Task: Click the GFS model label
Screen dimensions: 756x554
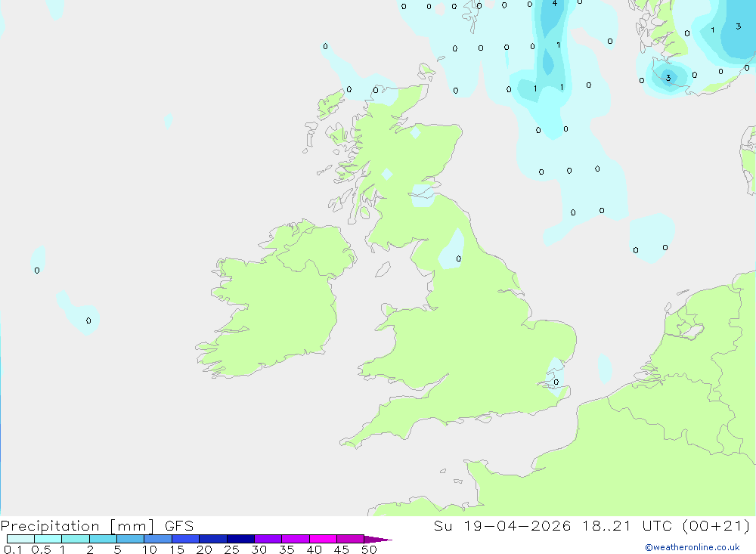Action: point(179,525)
